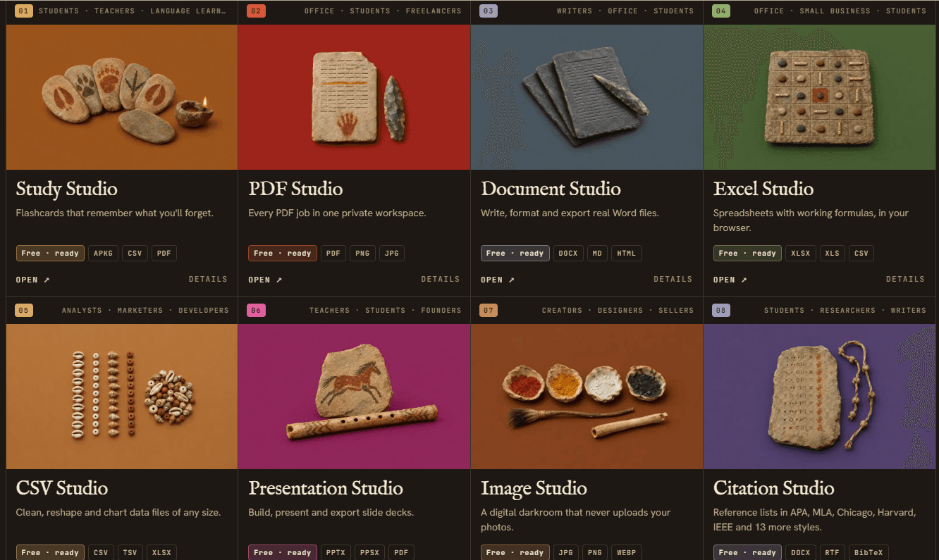Click the Presentation Studio horse painting image

[355, 397]
